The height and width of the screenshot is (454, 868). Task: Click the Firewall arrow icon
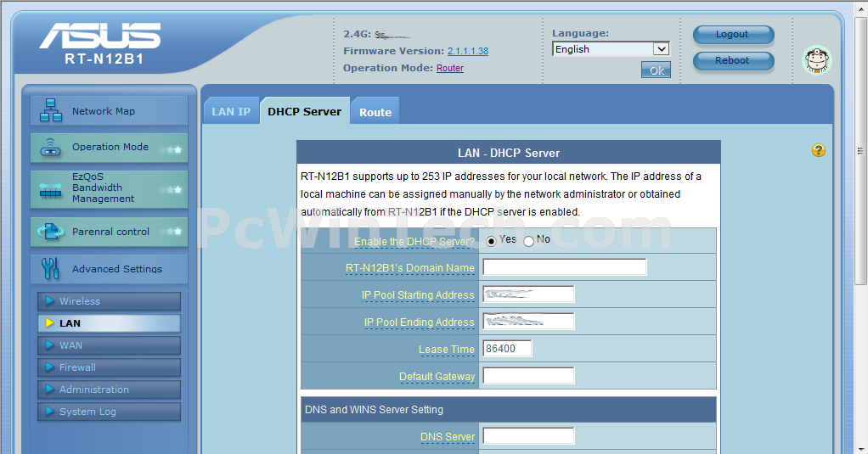point(49,367)
